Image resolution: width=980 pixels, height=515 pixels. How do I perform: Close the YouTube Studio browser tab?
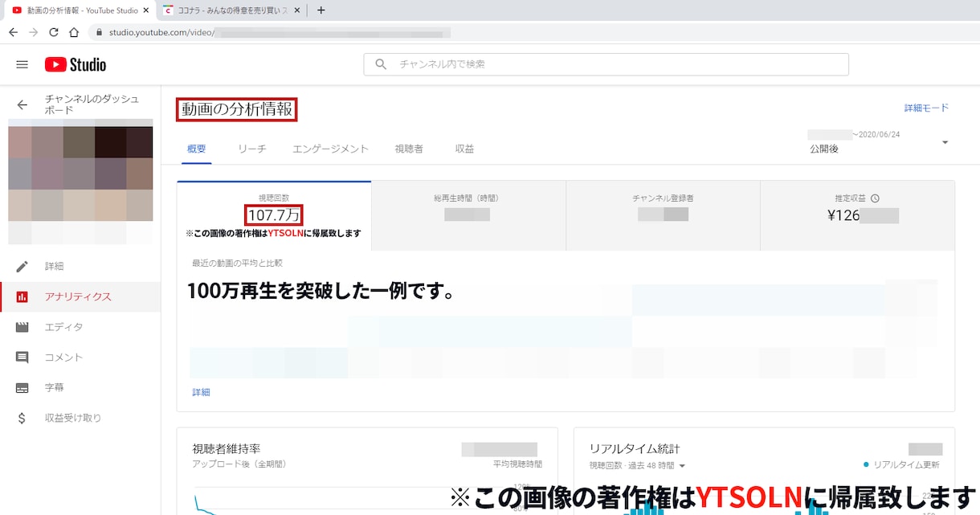point(146,10)
